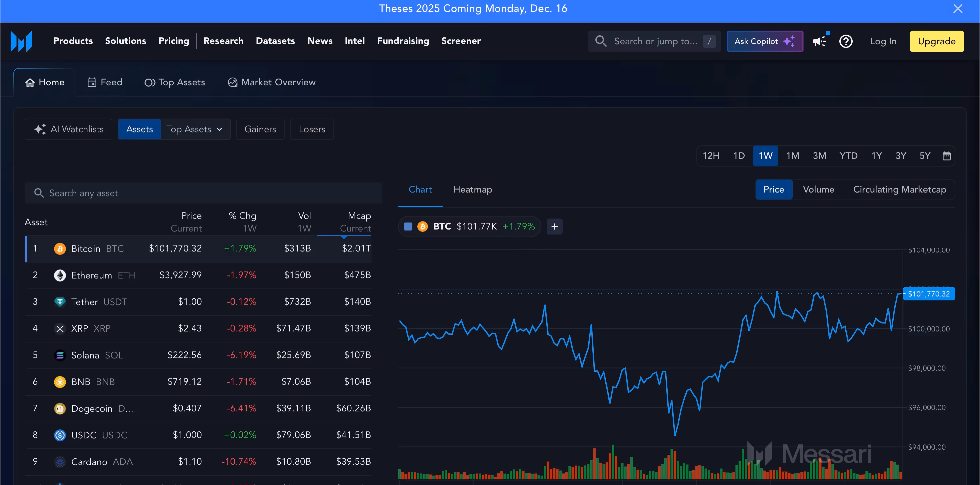
Task: Select the 3M timeframe
Action: pyautogui.click(x=819, y=156)
